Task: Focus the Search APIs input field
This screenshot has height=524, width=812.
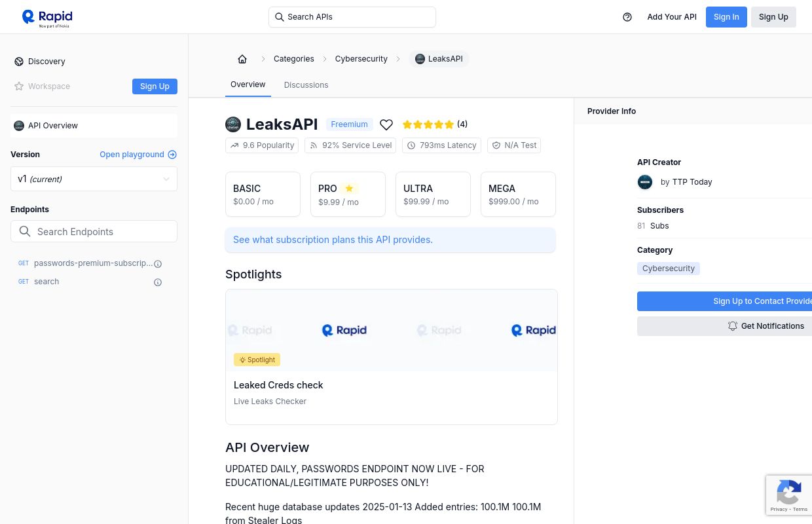Action: point(352,17)
